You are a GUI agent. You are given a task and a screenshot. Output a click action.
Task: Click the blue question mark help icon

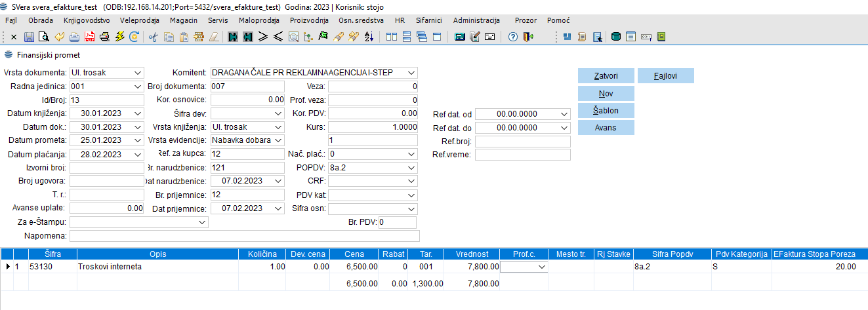point(513,37)
